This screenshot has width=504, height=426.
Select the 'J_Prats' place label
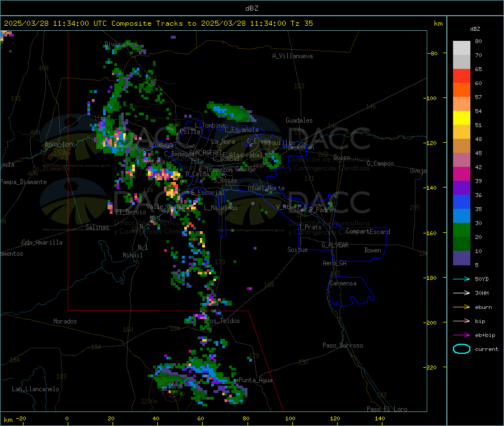(310, 227)
